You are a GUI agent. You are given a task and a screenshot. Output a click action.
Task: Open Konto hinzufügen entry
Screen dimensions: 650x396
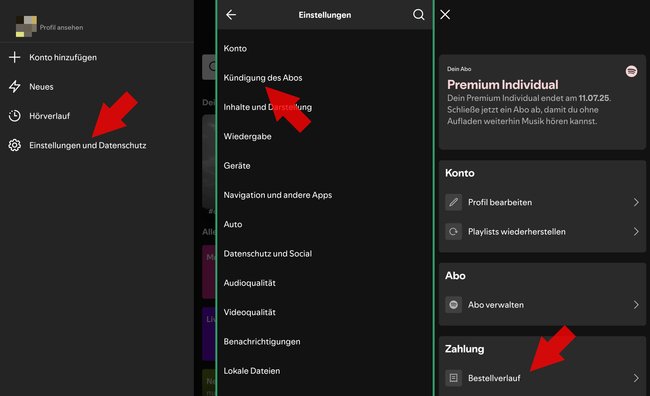click(x=63, y=57)
